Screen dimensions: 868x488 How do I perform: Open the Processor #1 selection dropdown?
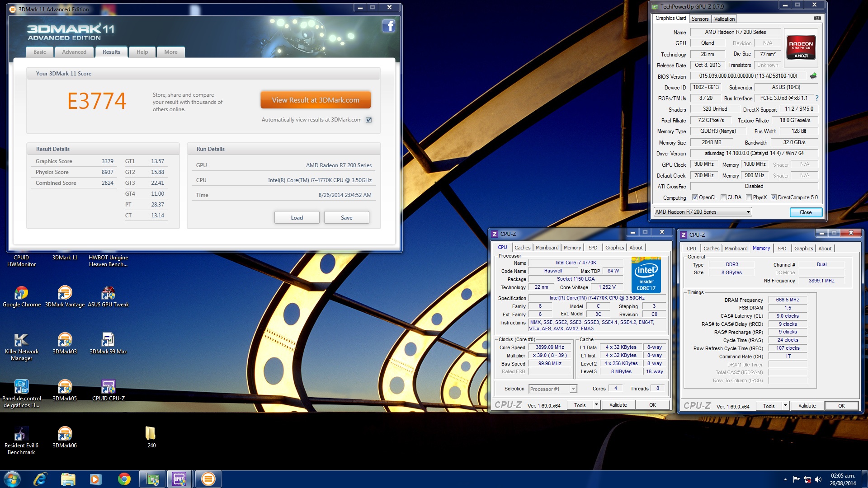pos(552,389)
